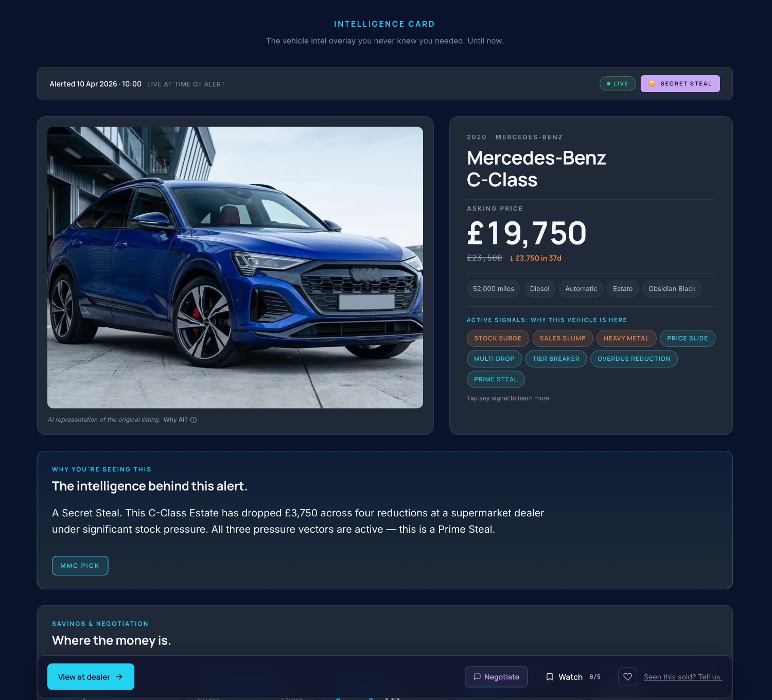
Task: Tap the HEAVY METAL signal chip
Action: click(626, 338)
